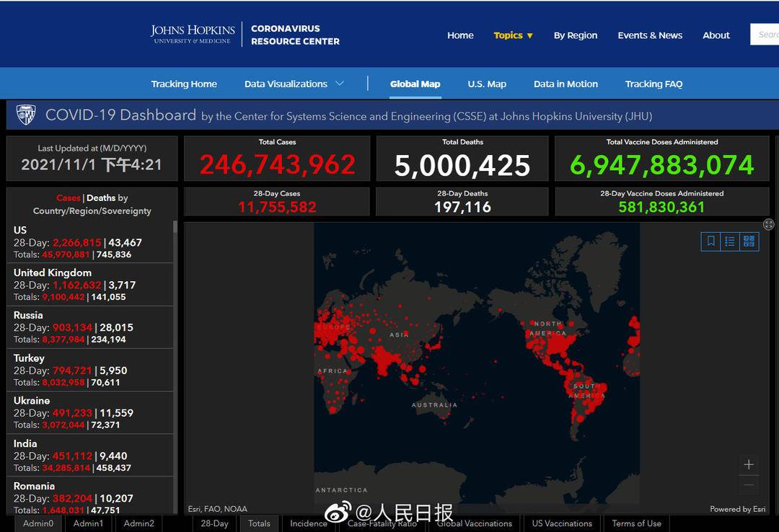This screenshot has width=779, height=532.
Task: Go to the U.S. Map page
Action: (x=487, y=84)
